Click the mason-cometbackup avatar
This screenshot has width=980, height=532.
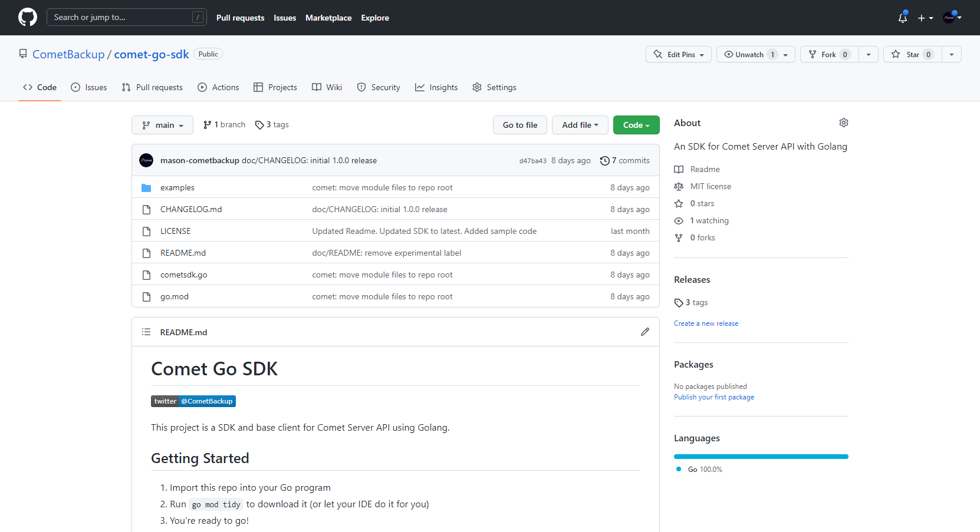(x=146, y=160)
